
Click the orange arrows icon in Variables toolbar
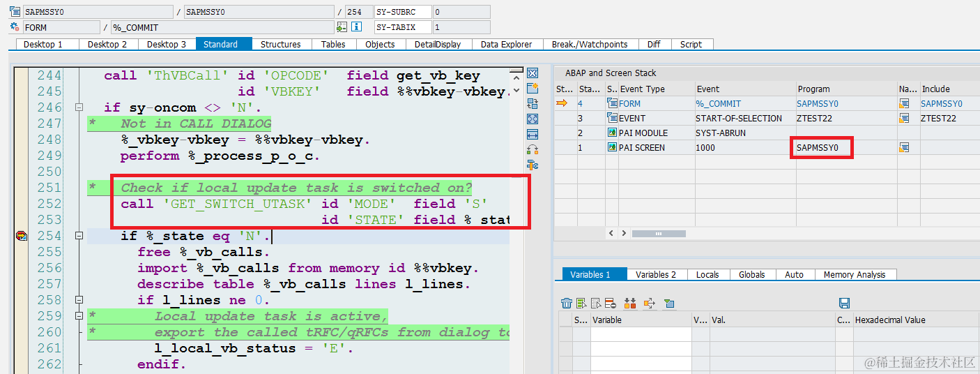pos(630,303)
